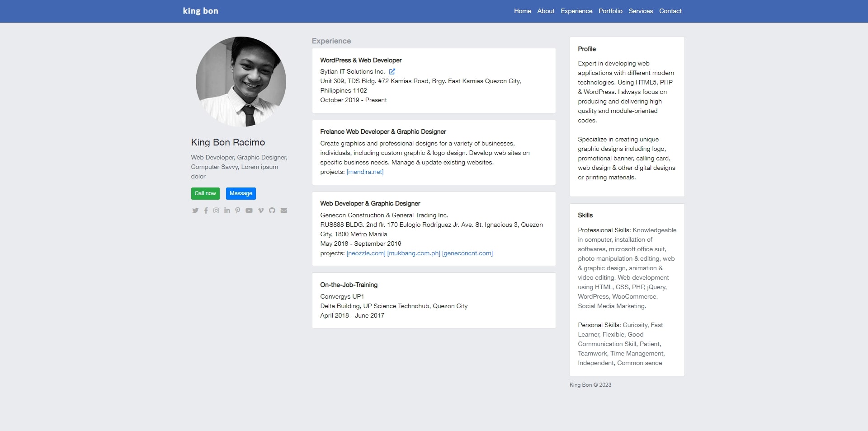The height and width of the screenshot is (431, 868).
Task: Open the Twitter profile icon
Action: pyautogui.click(x=195, y=211)
